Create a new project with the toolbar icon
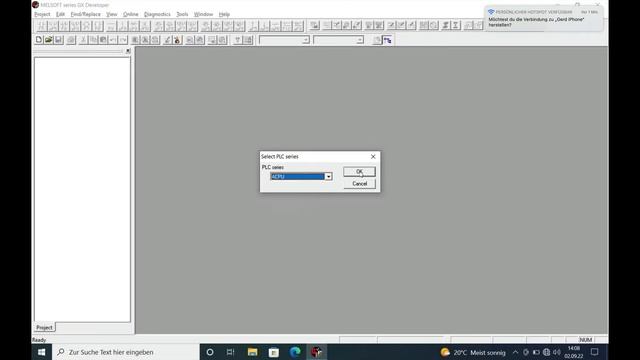640x360 pixels. point(39,40)
